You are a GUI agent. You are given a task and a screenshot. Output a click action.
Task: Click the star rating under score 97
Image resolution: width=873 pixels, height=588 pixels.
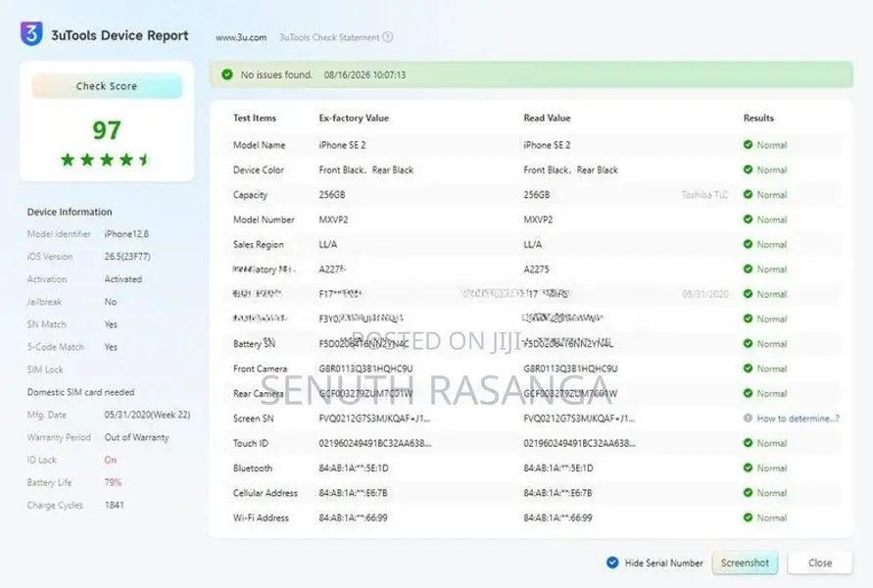point(106,160)
